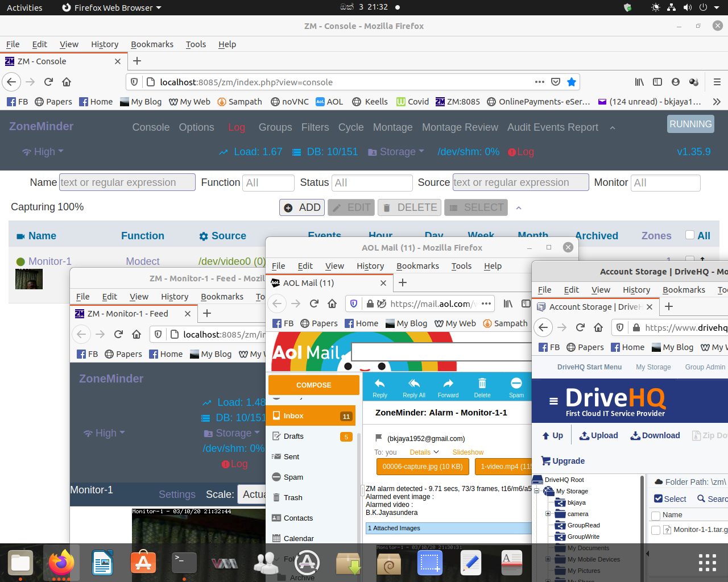Open Ubuntu Software from the dock
Image resolution: width=728 pixels, height=582 pixels.
[143, 563]
